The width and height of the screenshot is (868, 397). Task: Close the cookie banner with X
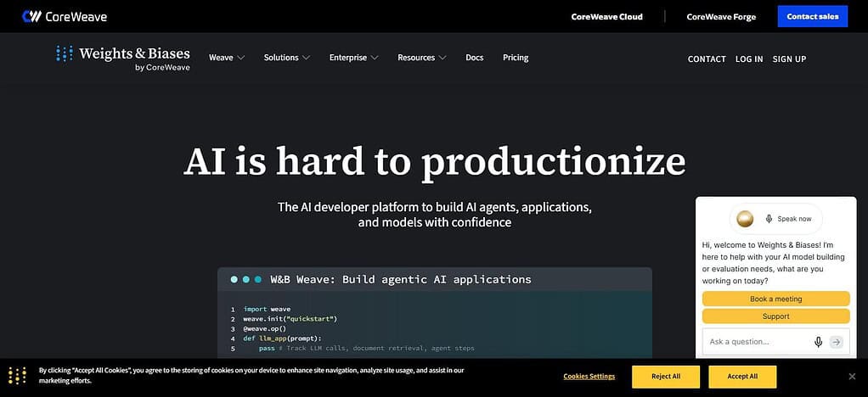[x=852, y=377]
